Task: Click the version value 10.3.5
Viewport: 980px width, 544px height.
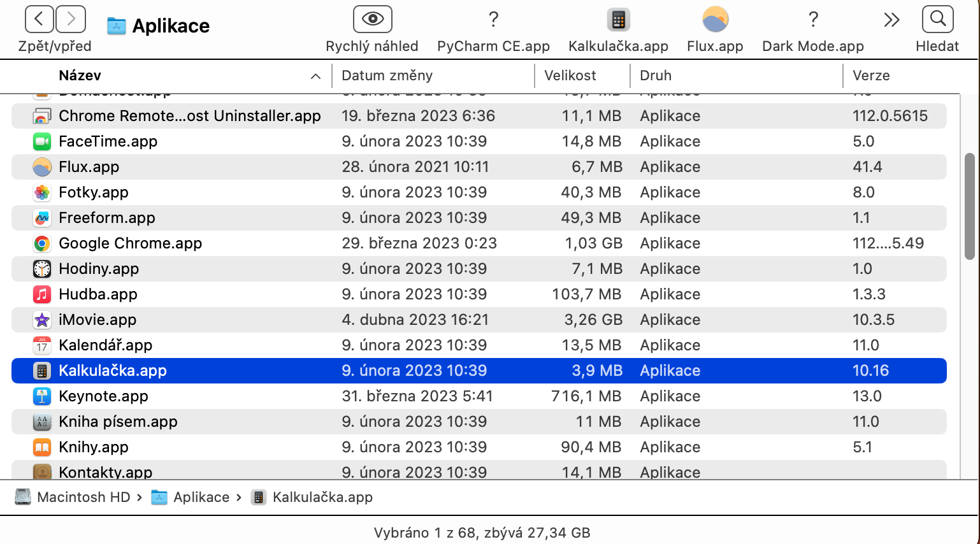Action: pyautogui.click(x=874, y=320)
